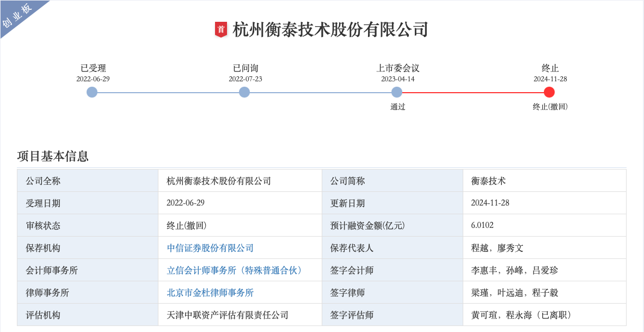Screen dimensions: 644x332
Task: Click the 签字会计师 label cell
Action: coord(392,270)
